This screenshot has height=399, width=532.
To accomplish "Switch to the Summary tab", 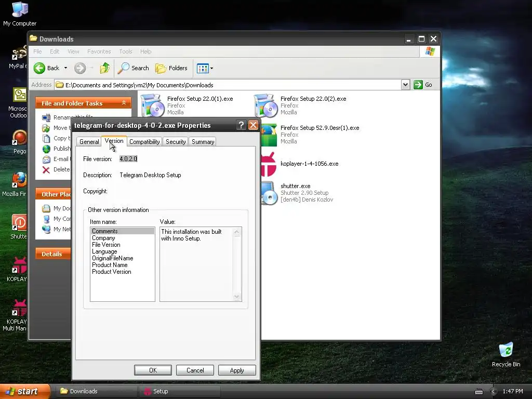I will coord(203,142).
